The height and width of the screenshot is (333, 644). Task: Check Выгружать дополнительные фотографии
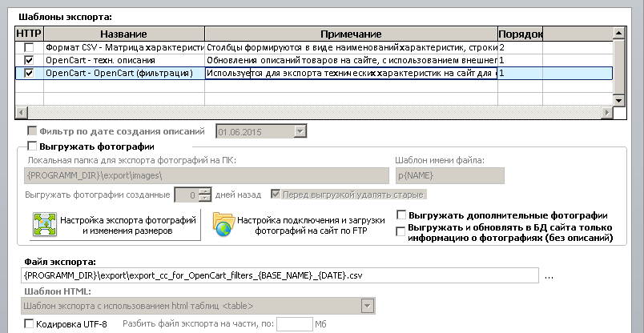tap(401, 215)
